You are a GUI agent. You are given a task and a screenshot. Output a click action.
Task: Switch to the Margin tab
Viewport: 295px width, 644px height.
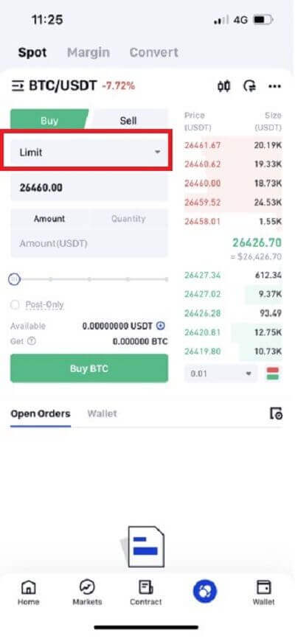[88, 52]
